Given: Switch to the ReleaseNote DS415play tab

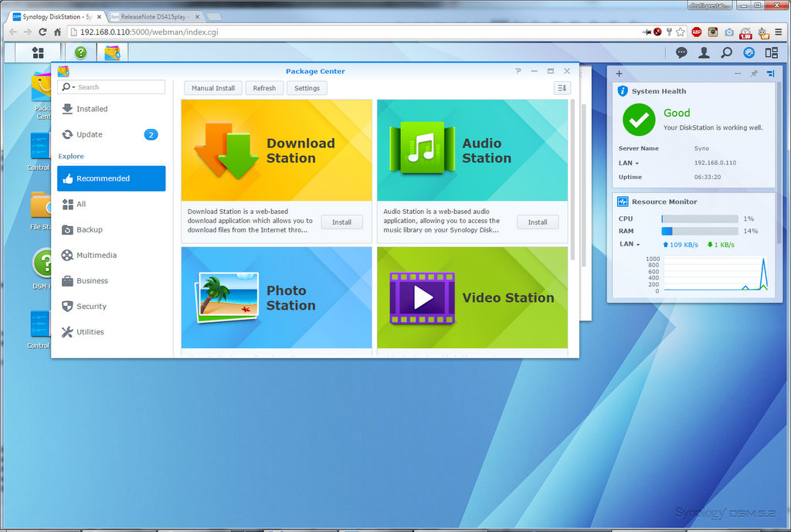Looking at the screenshot, I should pyautogui.click(x=155, y=17).
